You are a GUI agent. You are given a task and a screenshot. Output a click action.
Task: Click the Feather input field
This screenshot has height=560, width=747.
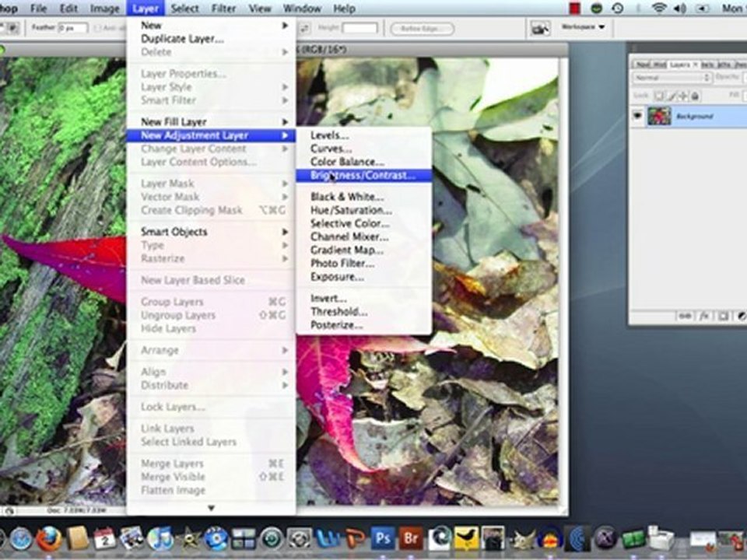click(73, 28)
